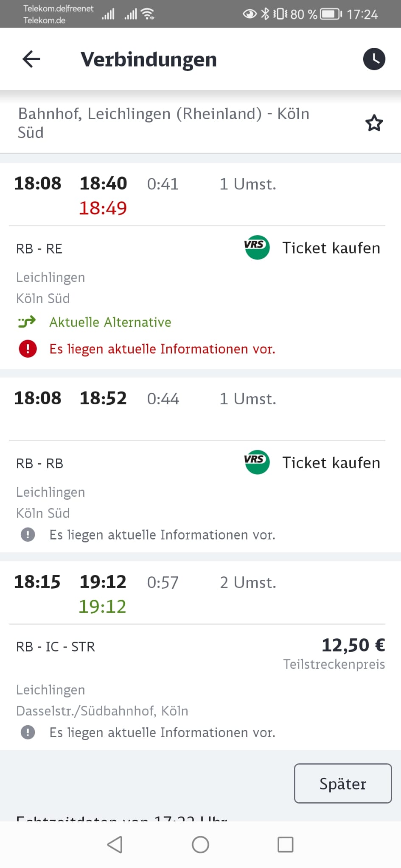Tap the VRS logo on the RB - RB connection
Viewport: 401px width, 868px height.
tap(257, 462)
